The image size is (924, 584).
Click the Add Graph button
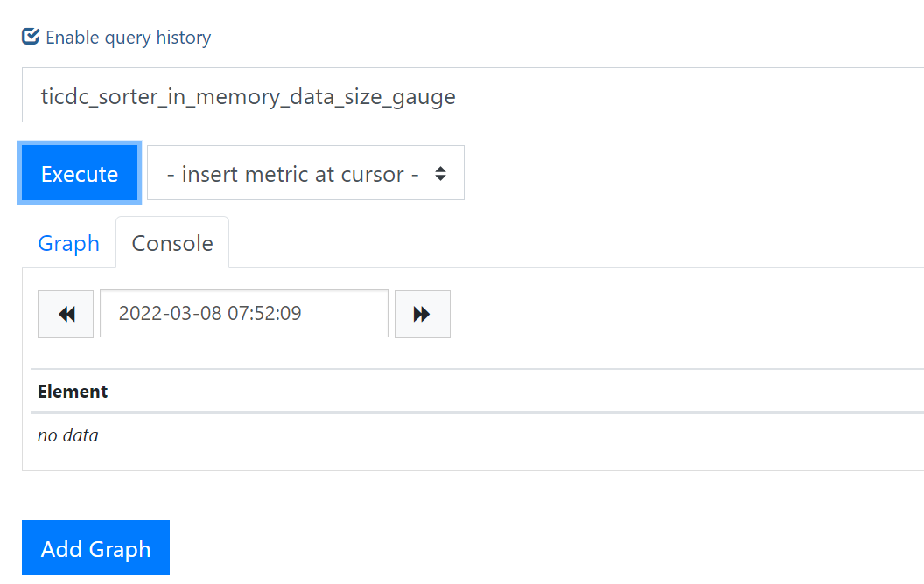(95, 549)
